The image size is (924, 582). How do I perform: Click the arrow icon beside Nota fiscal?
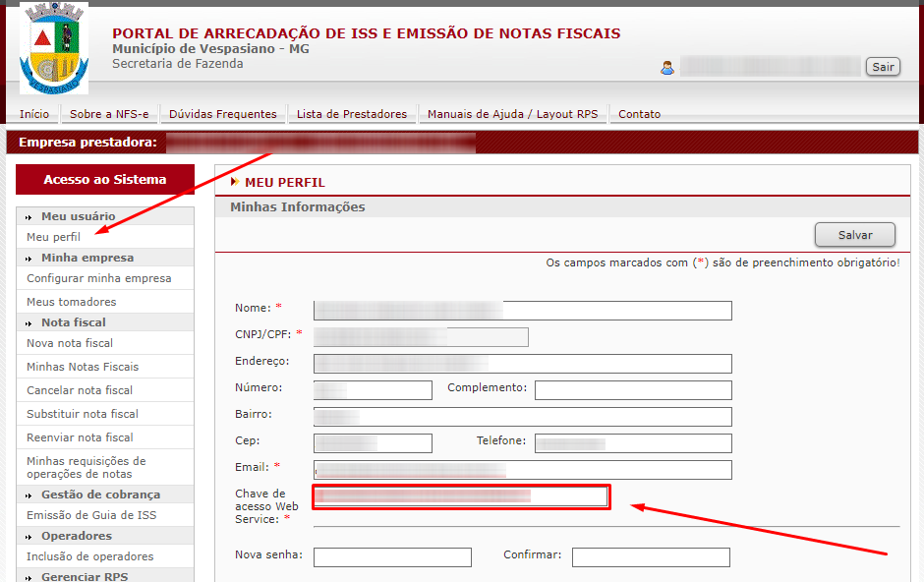click(x=29, y=323)
